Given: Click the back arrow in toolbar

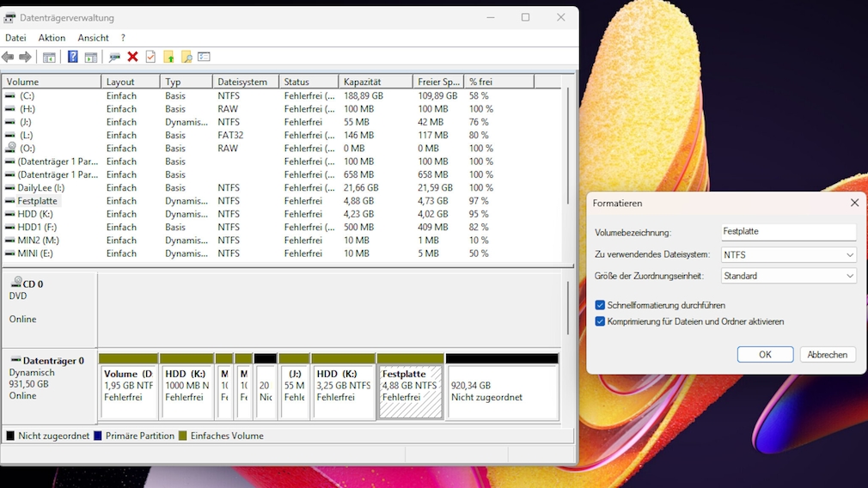Looking at the screenshot, I should pos(8,57).
